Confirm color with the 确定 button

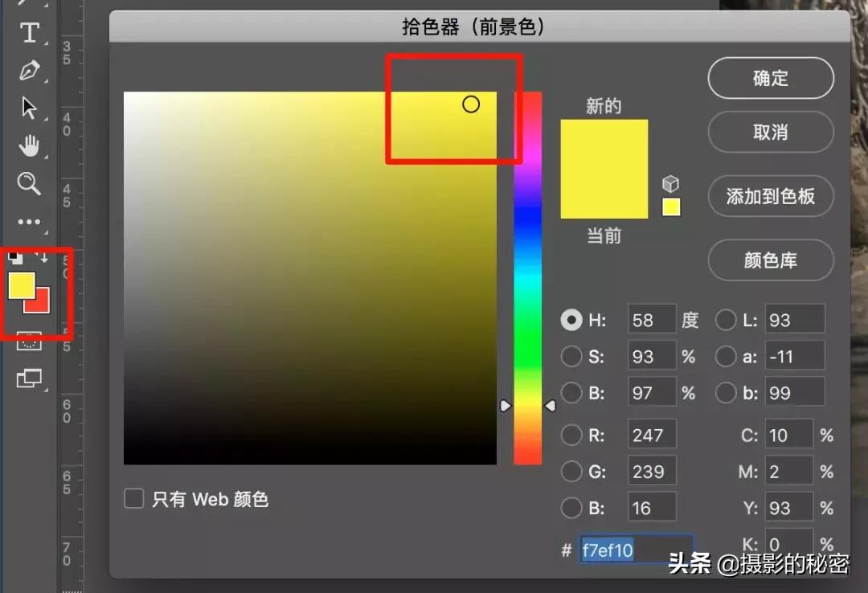pyautogui.click(x=770, y=78)
